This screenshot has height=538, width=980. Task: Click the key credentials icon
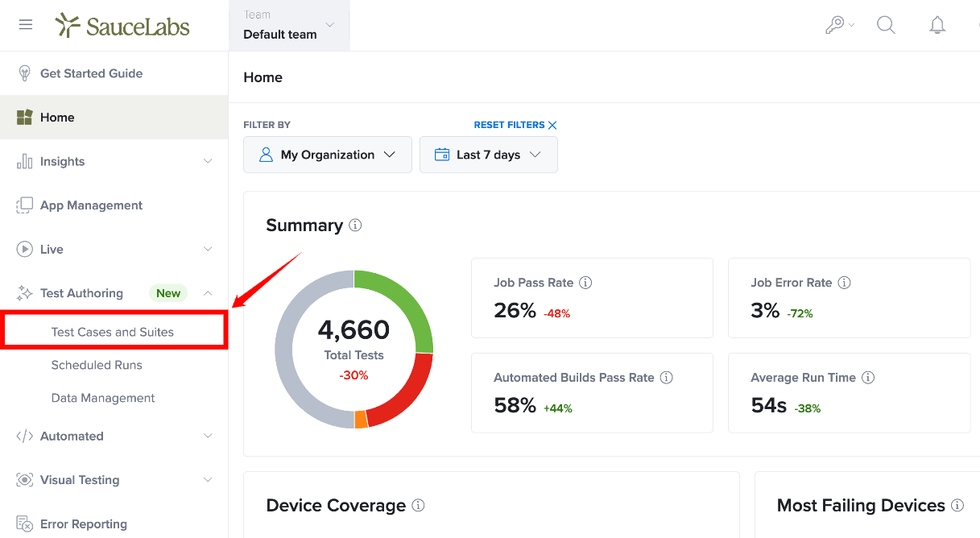(x=839, y=25)
